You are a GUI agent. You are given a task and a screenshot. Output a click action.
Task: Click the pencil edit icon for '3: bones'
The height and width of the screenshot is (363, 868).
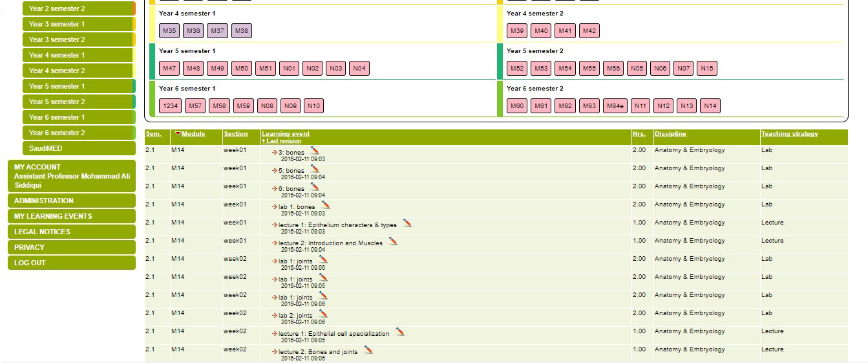pyautogui.click(x=315, y=150)
